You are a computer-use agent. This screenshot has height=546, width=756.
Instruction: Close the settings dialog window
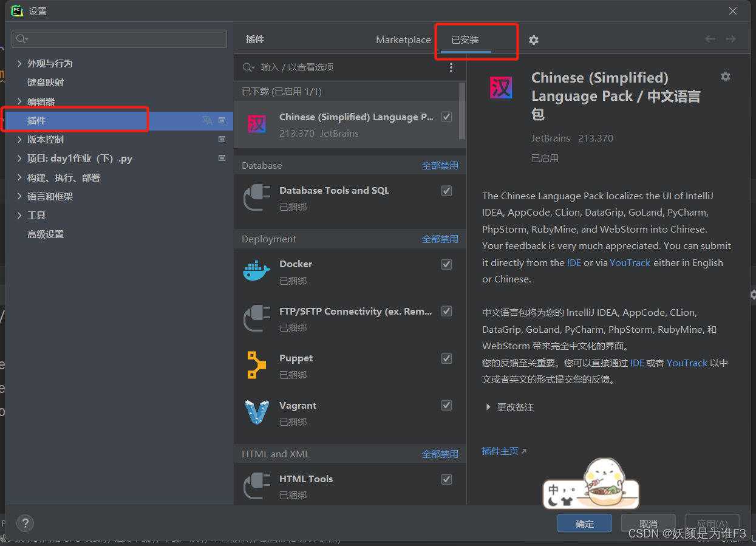pyautogui.click(x=733, y=11)
